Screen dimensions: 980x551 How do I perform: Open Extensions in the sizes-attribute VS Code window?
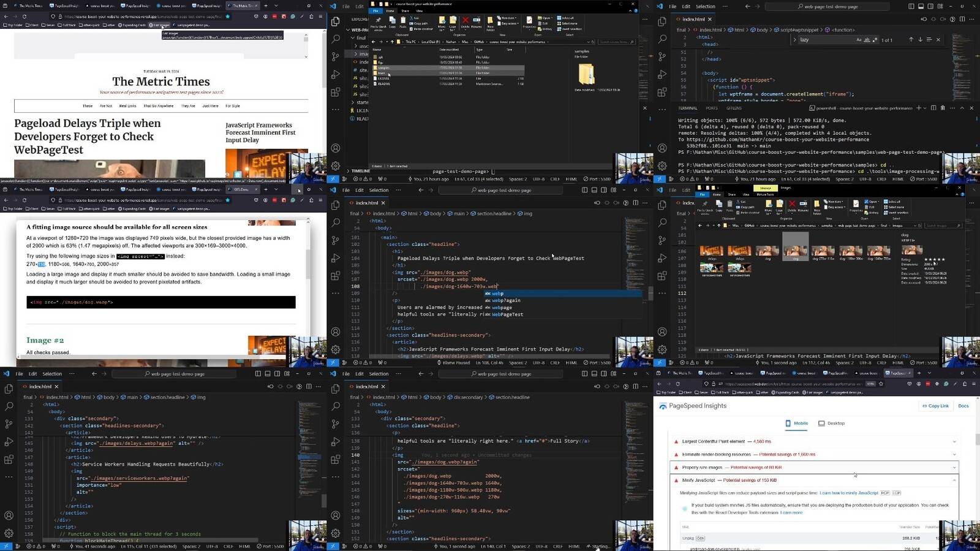coord(336,459)
